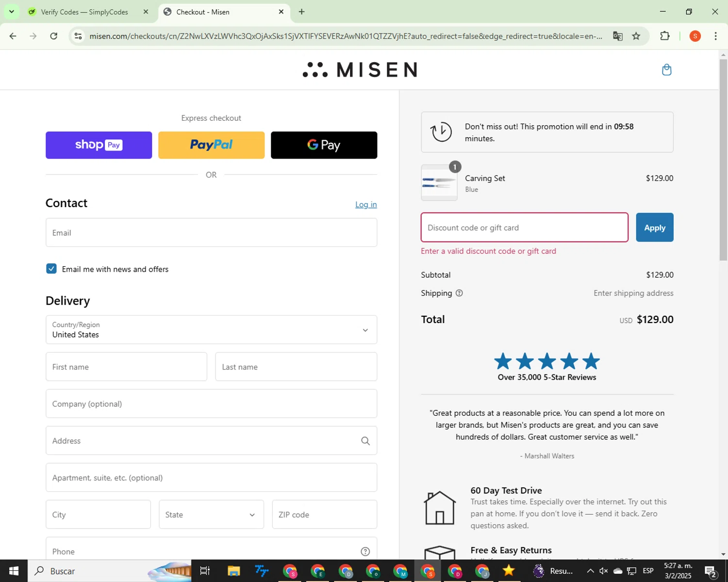Click the browser forward arrow
Image resolution: width=728 pixels, height=582 pixels.
click(x=33, y=36)
